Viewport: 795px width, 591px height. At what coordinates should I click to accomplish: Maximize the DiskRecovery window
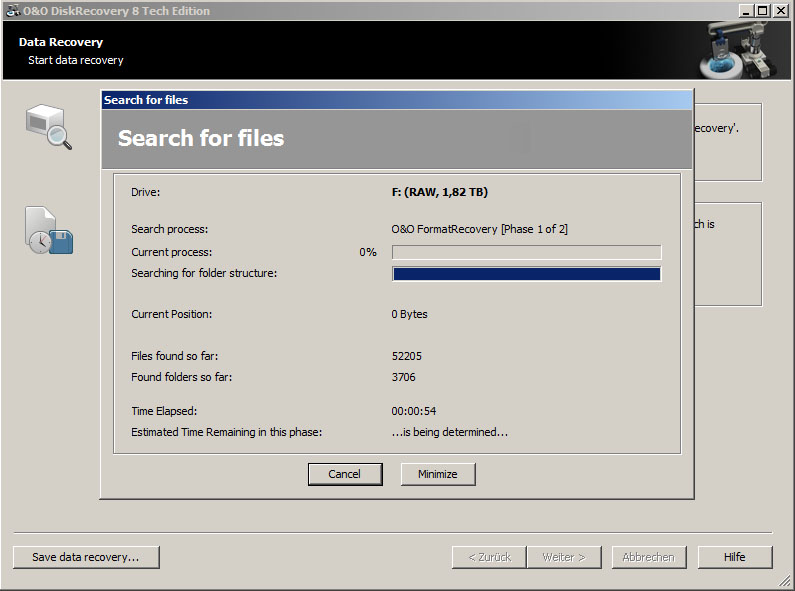[762, 10]
